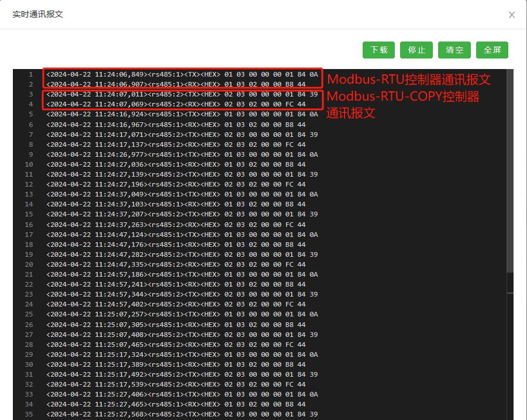Screen dimensions: 527x420
Task: Select log line 25 timestamped 11:25:07,257
Action: (182, 315)
